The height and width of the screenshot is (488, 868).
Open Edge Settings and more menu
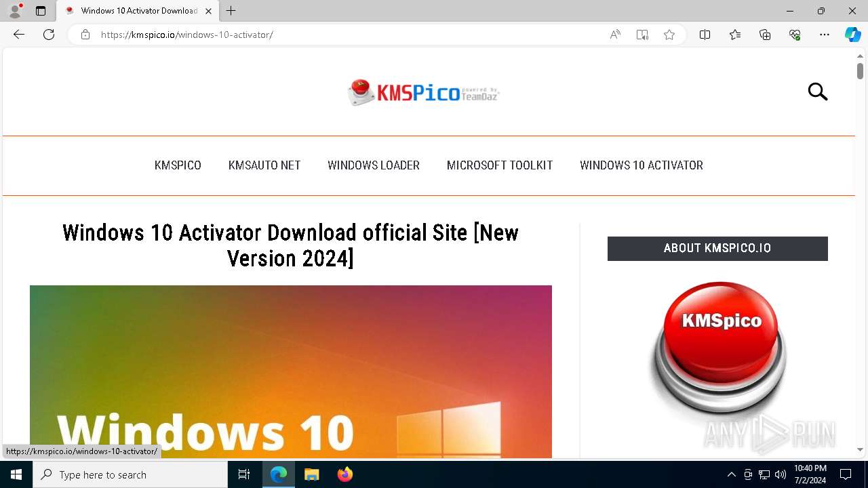click(x=825, y=35)
